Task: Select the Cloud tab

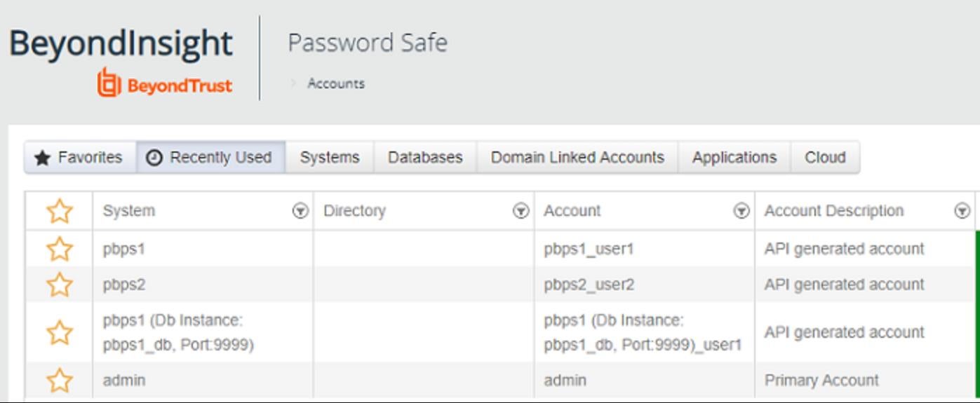Action: [824, 158]
